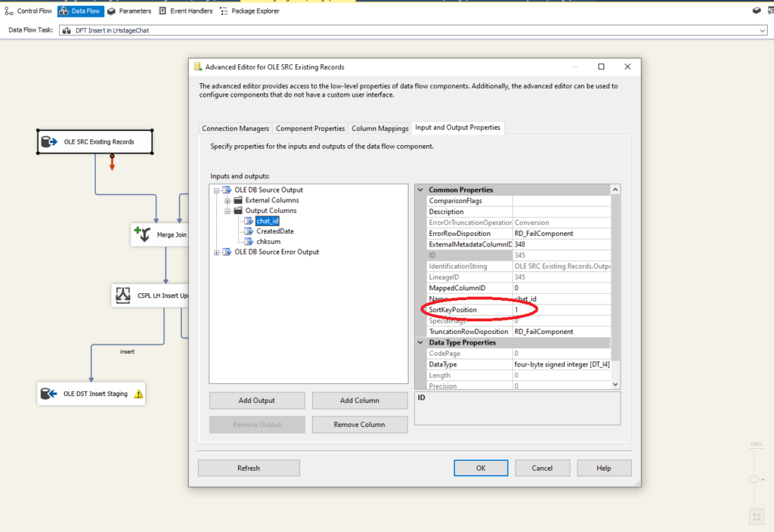Viewport: 774px width, 532px height.
Task: Click the fit-to-view icon below zoom slider
Action: click(x=757, y=517)
